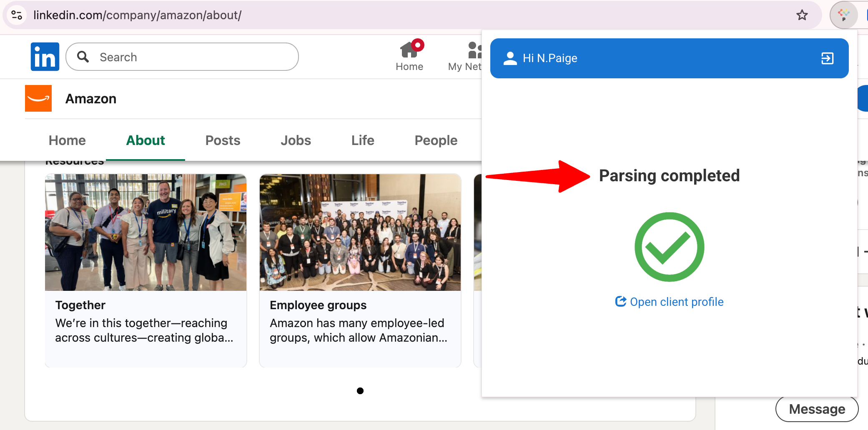Switch to the company Home tab

(67, 140)
